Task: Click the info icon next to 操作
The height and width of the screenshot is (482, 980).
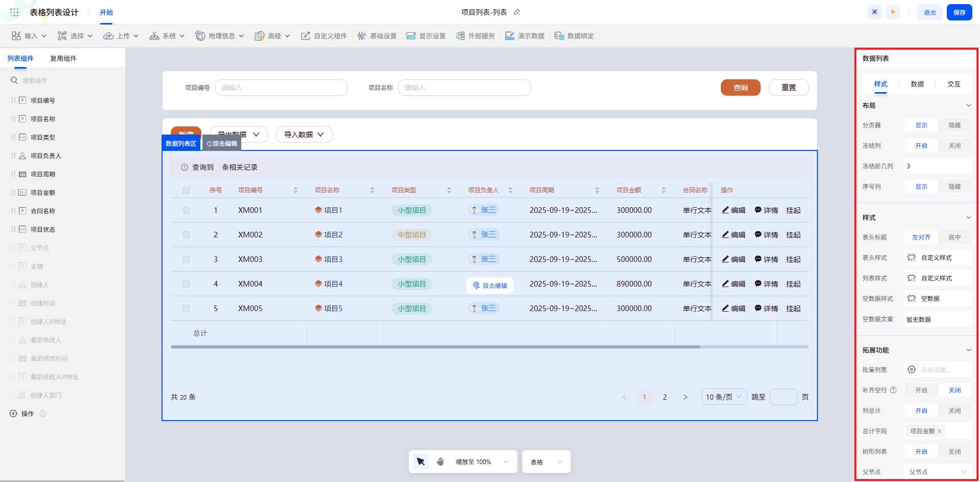Action: coord(43,413)
